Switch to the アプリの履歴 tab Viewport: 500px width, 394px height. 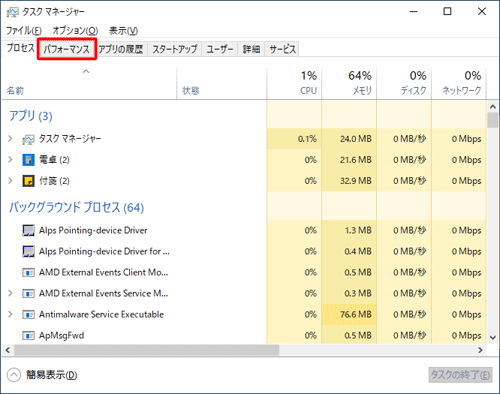click(121, 49)
